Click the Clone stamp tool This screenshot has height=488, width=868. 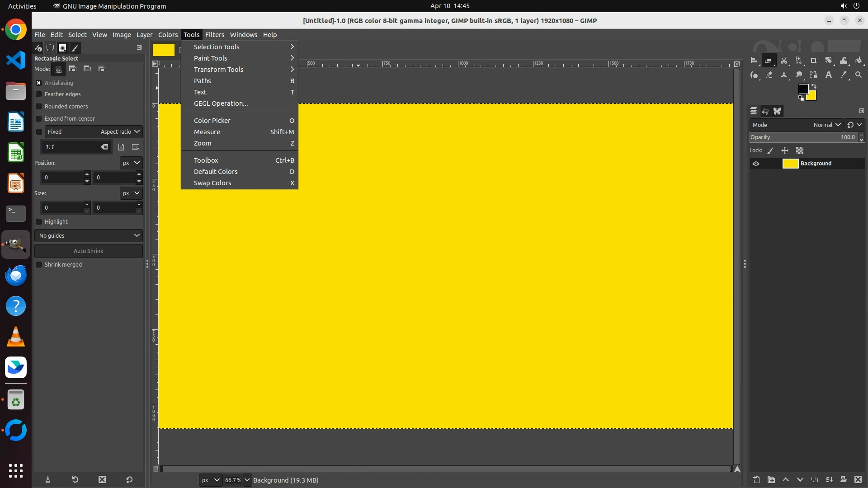pyautogui.click(x=784, y=75)
